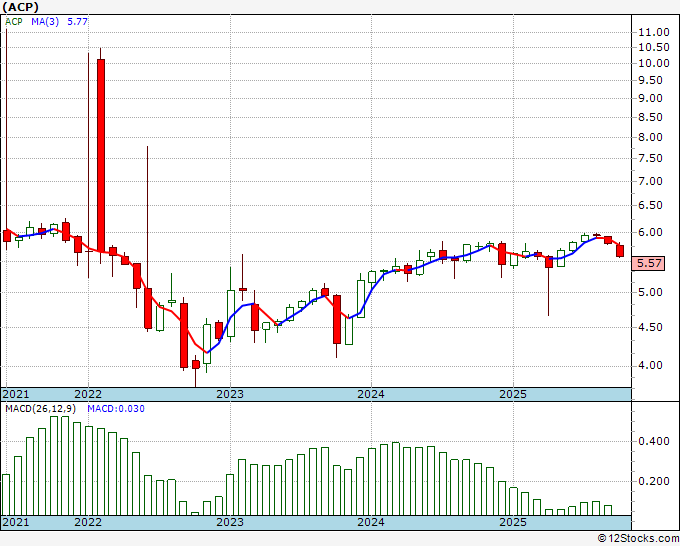The width and height of the screenshot is (680, 546).
Task: Click 2023 on the price chart timeline
Action: pos(230,394)
